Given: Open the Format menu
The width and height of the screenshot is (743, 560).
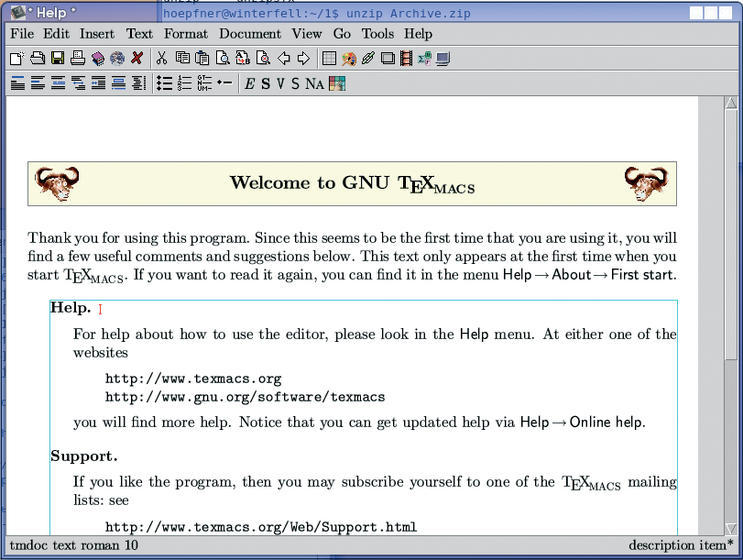Looking at the screenshot, I should [x=186, y=34].
